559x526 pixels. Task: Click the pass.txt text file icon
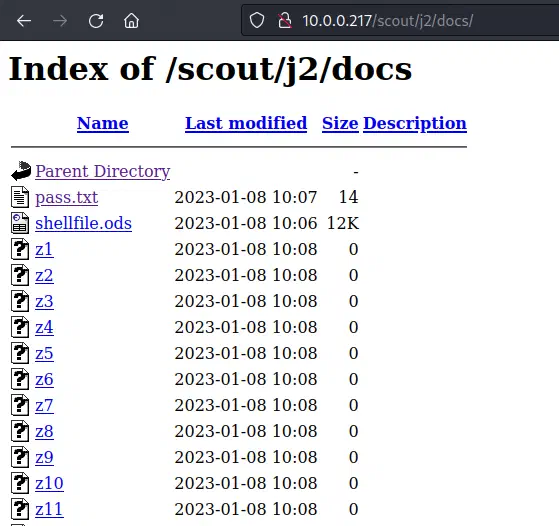[x=20, y=197]
